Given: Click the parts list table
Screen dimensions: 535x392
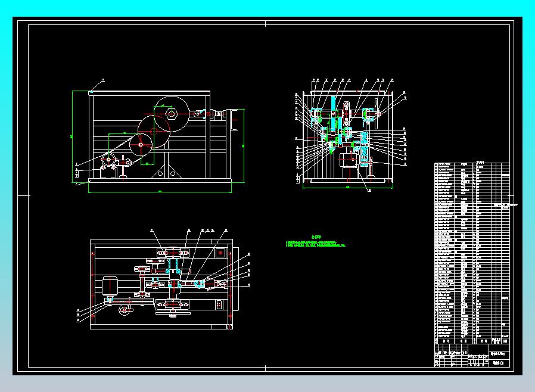Looking at the screenshot, I should [x=472, y=253].
